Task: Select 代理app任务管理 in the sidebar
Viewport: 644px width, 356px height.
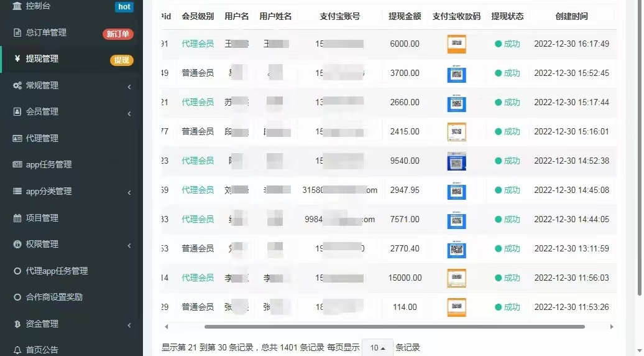Action: pos(57,271)
